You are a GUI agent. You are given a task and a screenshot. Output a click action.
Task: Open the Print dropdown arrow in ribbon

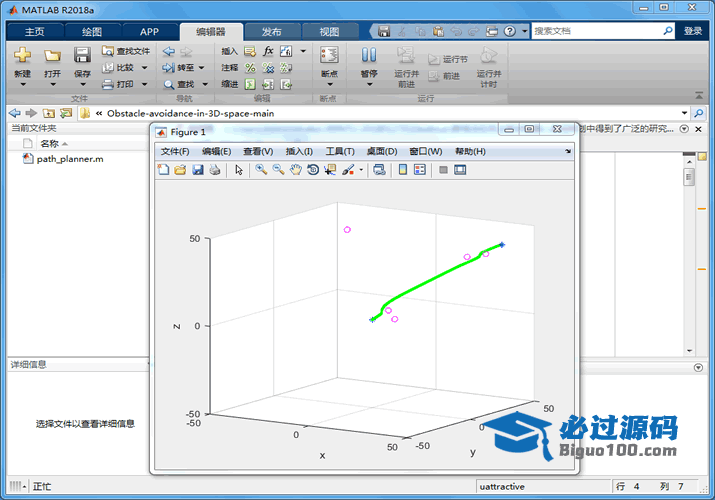tap(145, 84)
